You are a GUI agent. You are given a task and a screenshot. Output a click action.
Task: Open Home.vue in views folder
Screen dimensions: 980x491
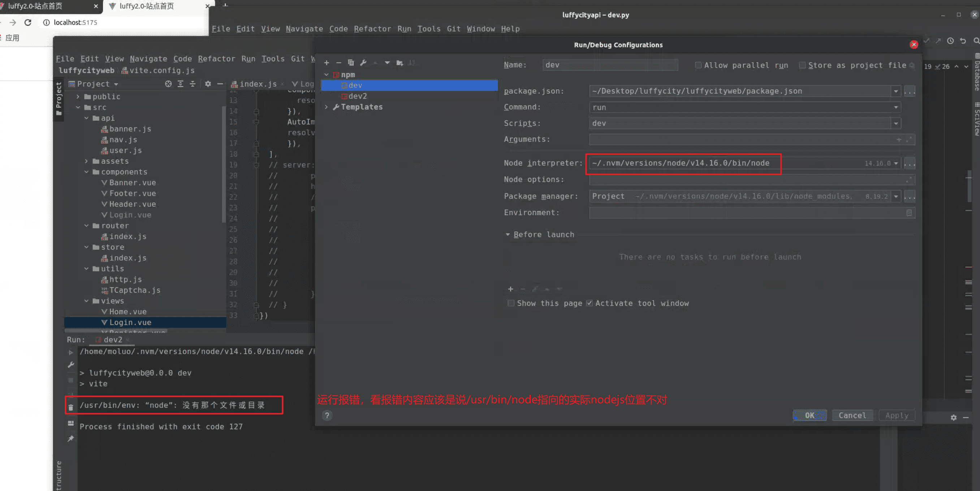click(x=128, y=312)
